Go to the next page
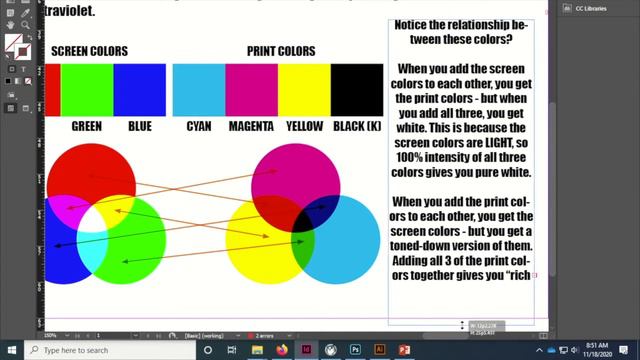The height and width of the screenshot is (360, 640). [148, 336]
